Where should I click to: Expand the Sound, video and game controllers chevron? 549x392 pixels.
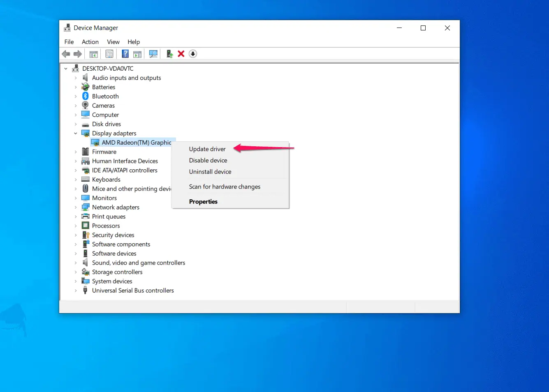(76, 263)
